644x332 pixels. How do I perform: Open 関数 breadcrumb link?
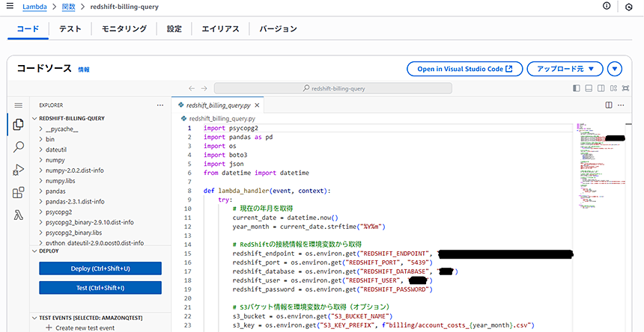pyautogui.click(x=68, y=7)
